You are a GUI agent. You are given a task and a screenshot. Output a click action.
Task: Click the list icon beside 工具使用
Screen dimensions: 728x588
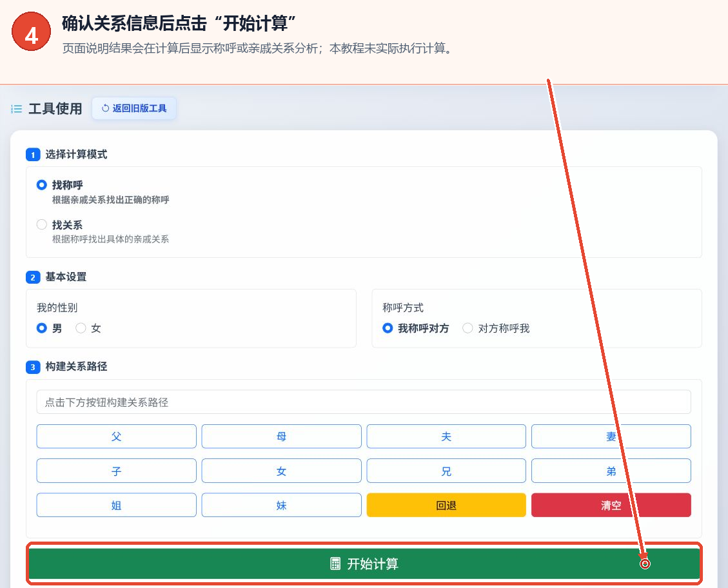click(x=16, y=109)
